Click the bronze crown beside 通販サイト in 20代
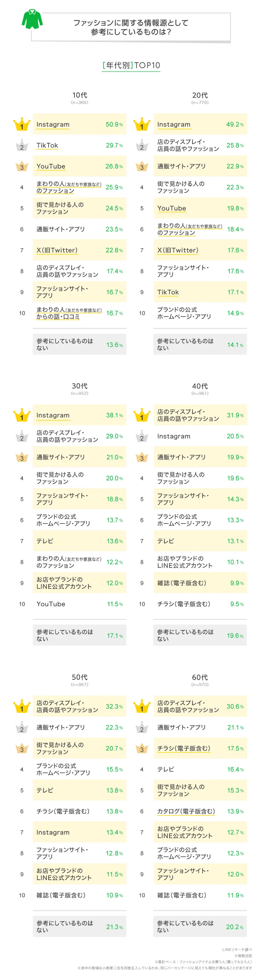The width and height of the screenshot is (262, 980). (142, 167)
